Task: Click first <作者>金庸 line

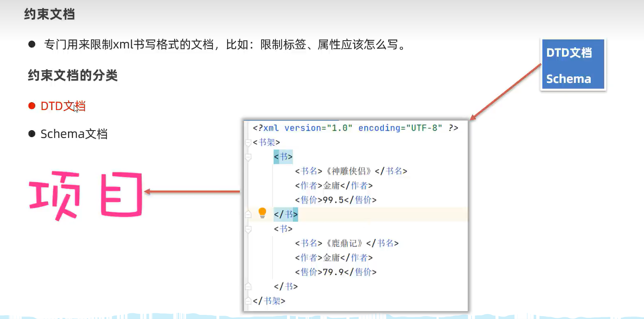Action: tap(334, 186)
